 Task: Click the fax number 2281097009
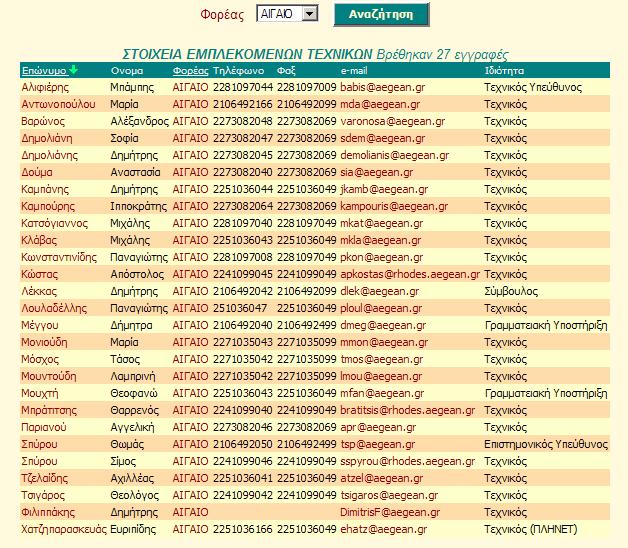[x=307, y=87]
